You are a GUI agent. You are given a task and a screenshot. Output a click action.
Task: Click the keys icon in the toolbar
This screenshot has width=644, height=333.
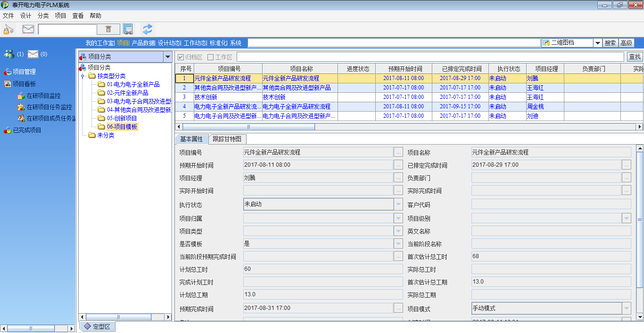(x=8, y=29)
